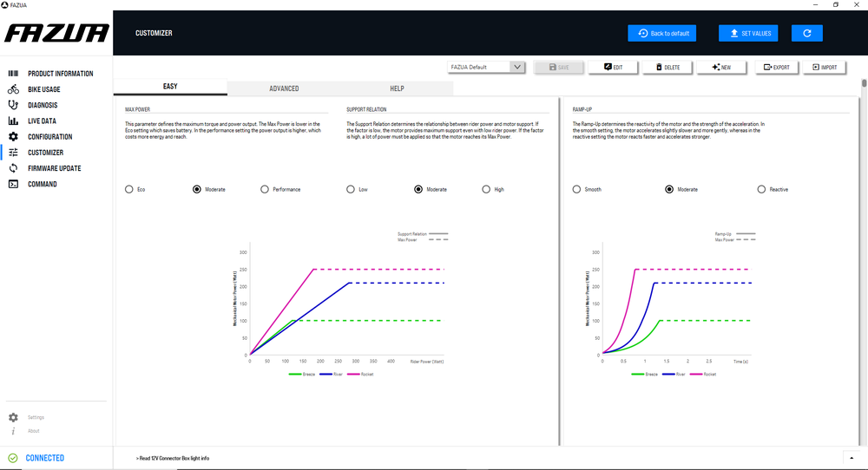The width and height of the screenshot is (868, 470).
Task: Open Live Data section
Action: 42,121
